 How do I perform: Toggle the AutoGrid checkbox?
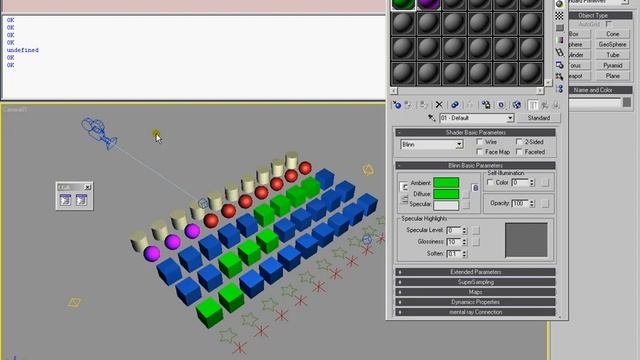click(609, 24)
